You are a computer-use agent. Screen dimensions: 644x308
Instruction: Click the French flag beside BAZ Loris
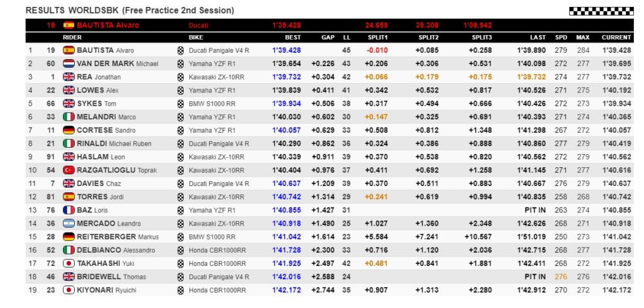tap(67, 210)
